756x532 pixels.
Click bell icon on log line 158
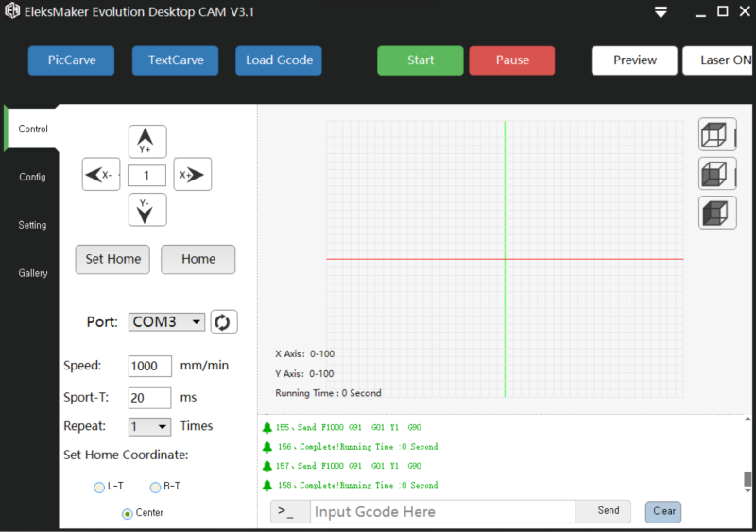point(267,485)
